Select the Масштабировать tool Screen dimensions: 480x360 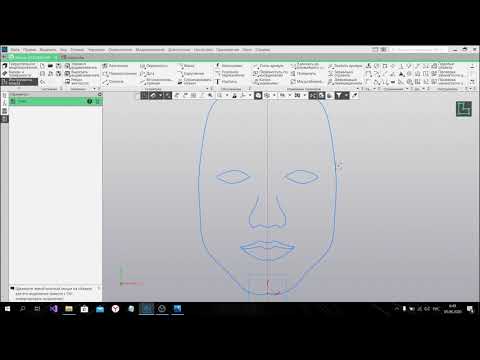pyautogui.click(x=306, y=82)
